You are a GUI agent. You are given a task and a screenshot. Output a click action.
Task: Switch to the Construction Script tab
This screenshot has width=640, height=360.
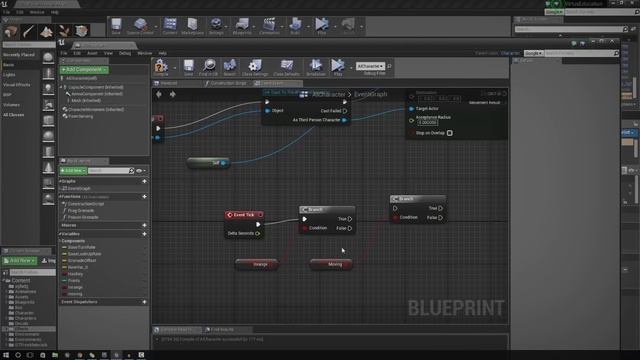(228, 83)
